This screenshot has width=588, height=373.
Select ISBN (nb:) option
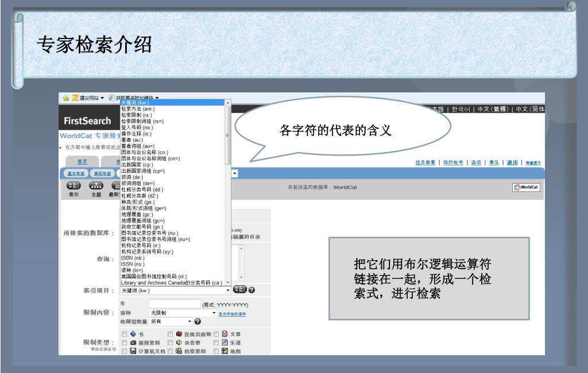tap(133, 258)
